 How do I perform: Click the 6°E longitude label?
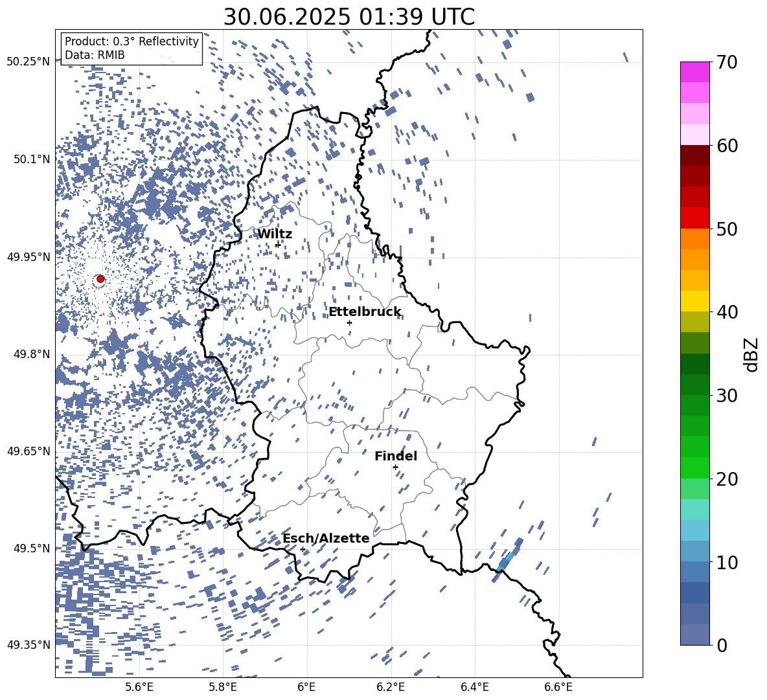click(306, 687)
